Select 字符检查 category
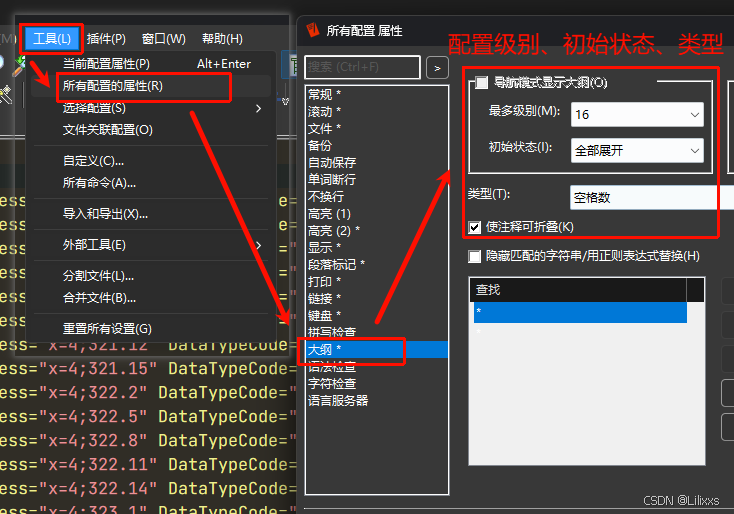The height and width of the screenshot is (514, 734). [x=376, y=384]
